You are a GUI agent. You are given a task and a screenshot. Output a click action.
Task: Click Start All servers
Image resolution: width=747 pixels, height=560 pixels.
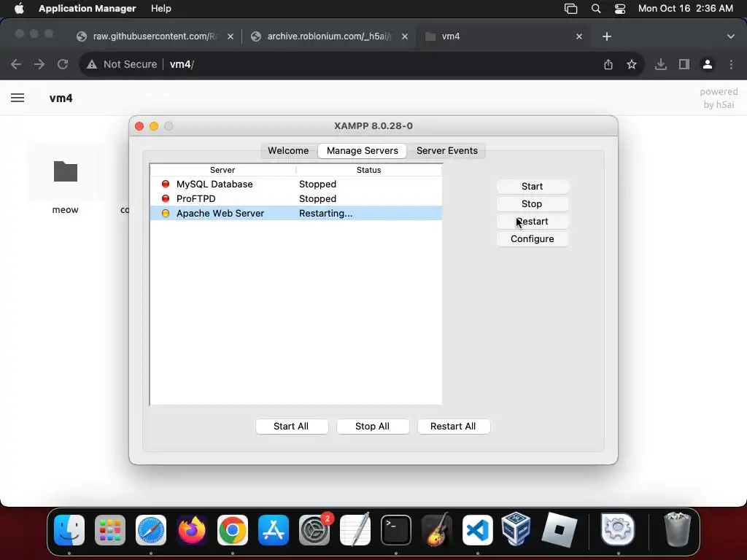tap(291, 426)
